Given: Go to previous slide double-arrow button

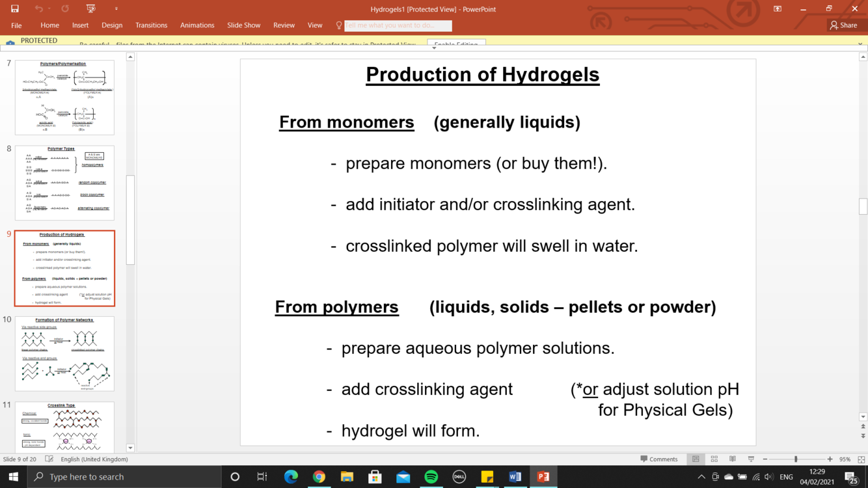Looking at the screenshot, I should [863, 427].
